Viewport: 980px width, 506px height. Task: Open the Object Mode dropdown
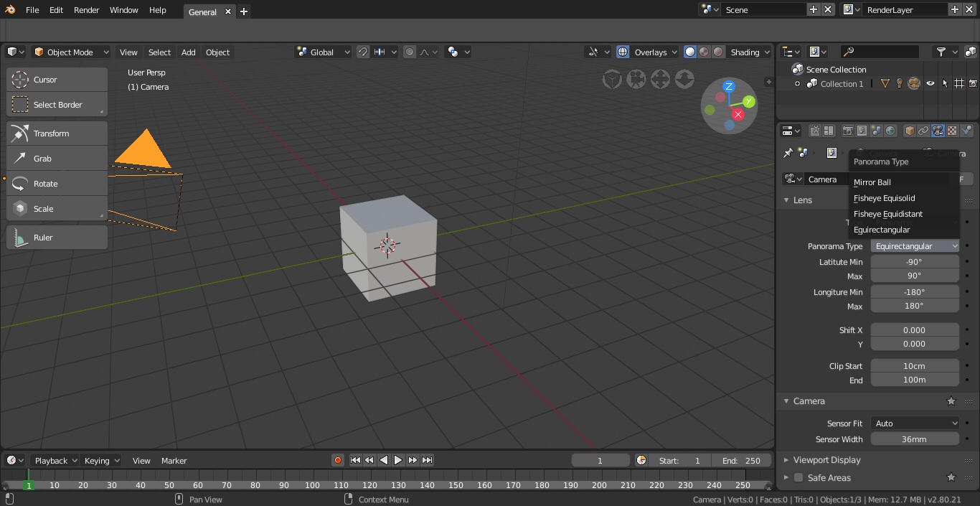tap(71, 52)
